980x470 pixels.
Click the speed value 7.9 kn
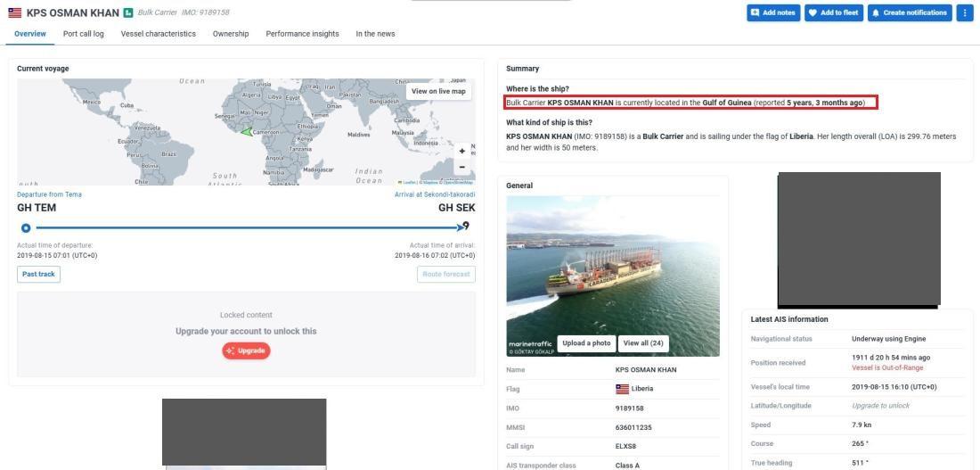pos(862,425)
